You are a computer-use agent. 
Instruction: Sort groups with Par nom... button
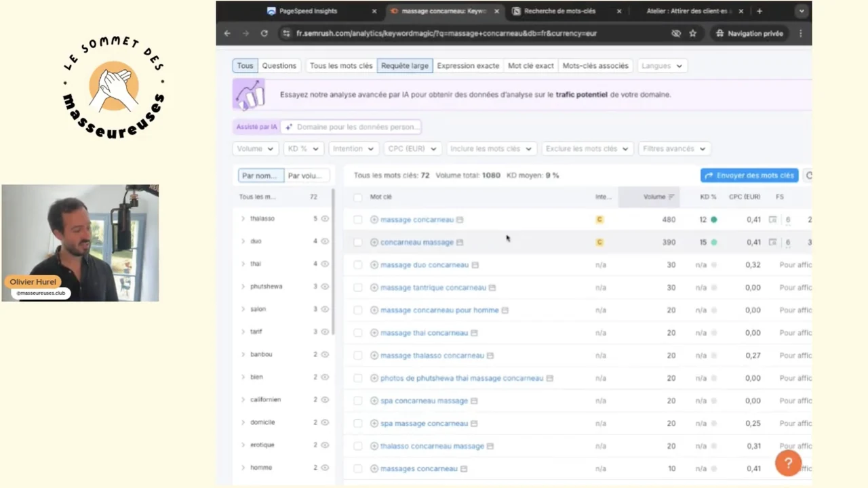261,176
